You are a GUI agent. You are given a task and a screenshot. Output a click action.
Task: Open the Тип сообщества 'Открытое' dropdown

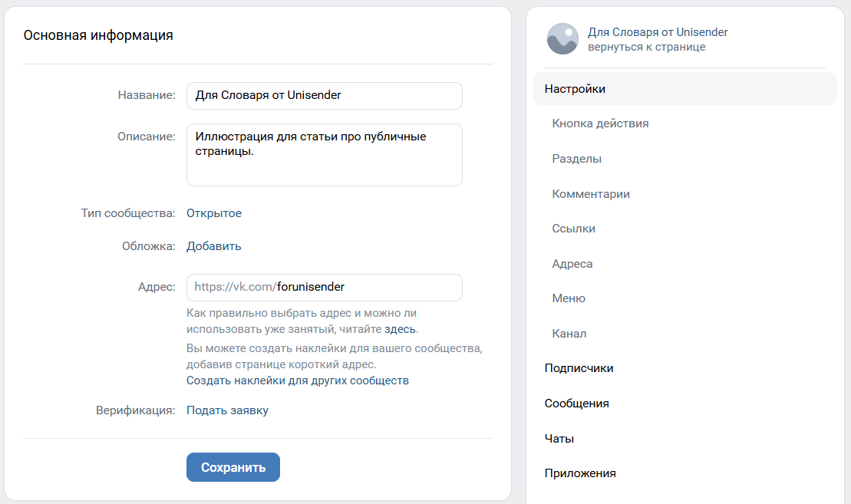[214, 213]
